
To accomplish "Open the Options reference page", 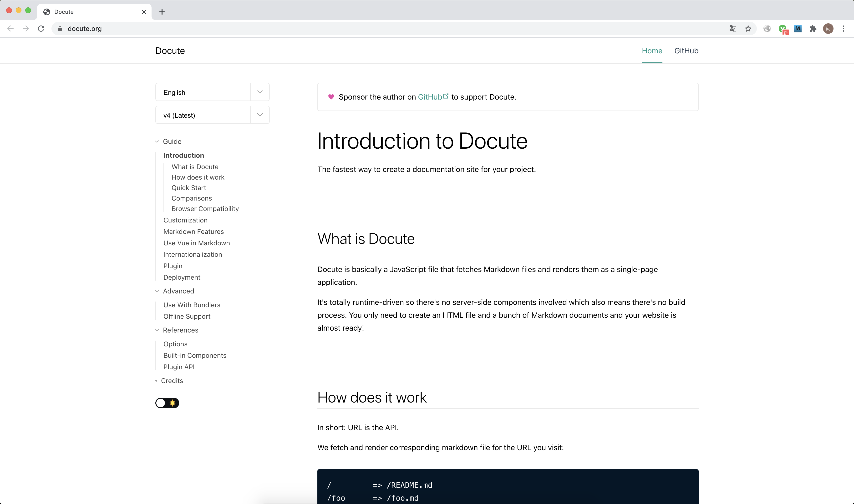I will click(175, 344).
